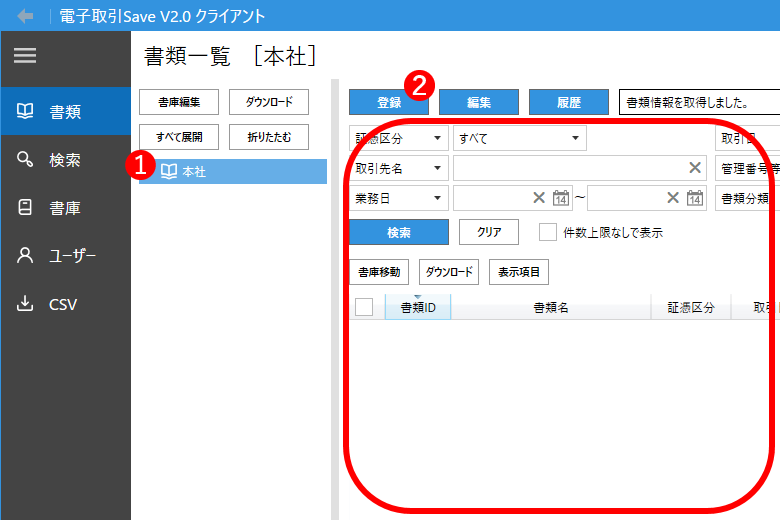The height and width of the screenshot is (520, 780).
Task: Select 本社 in the folder tree
Action: 194,172
